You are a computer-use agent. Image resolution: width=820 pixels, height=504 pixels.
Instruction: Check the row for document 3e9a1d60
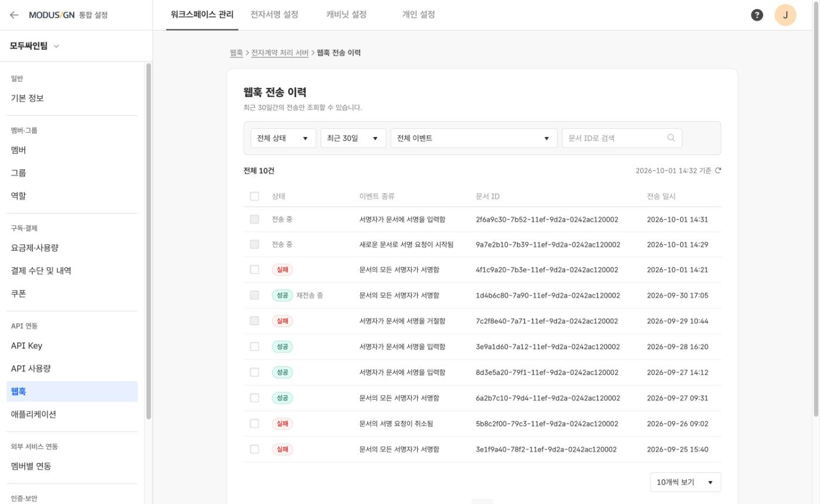[254, 347]
